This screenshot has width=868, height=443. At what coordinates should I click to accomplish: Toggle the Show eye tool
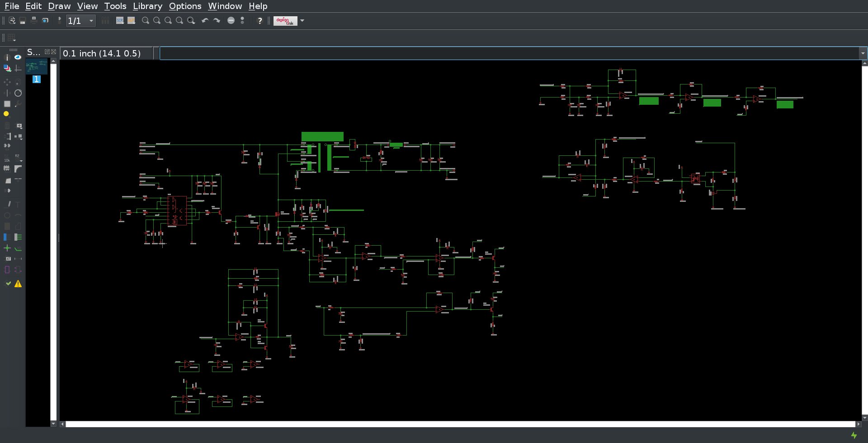pos(18,57)
